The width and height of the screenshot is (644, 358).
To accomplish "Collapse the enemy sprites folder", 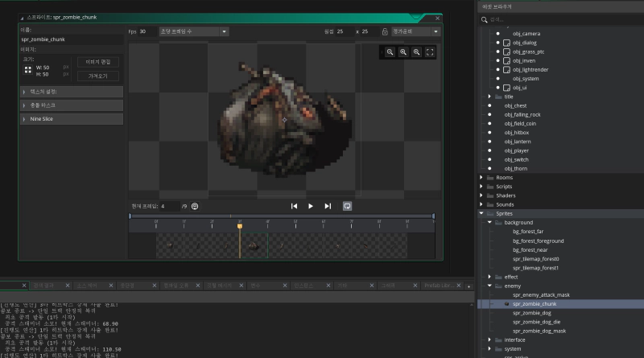I will (x=489, y=286).
